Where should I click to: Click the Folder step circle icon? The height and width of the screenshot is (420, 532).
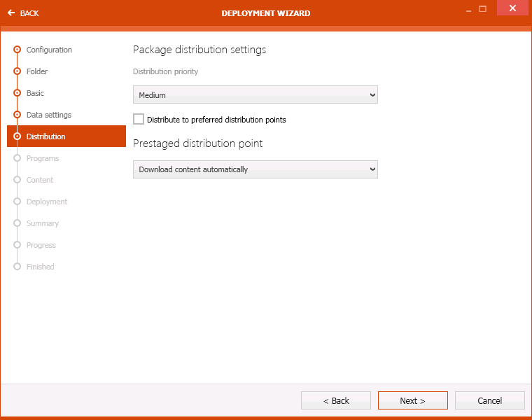click(17, 71)
